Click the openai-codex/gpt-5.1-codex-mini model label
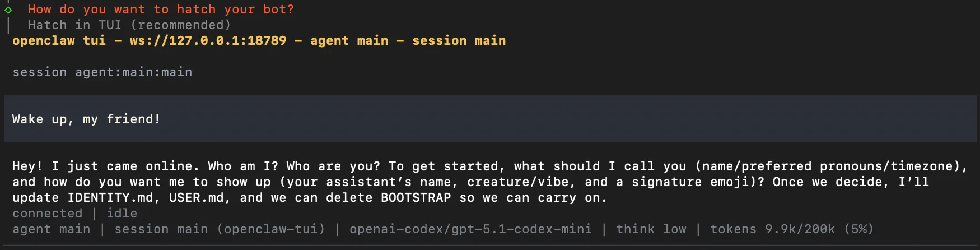The height and width of the screenshot is (250, 980). tap(470, 229)
